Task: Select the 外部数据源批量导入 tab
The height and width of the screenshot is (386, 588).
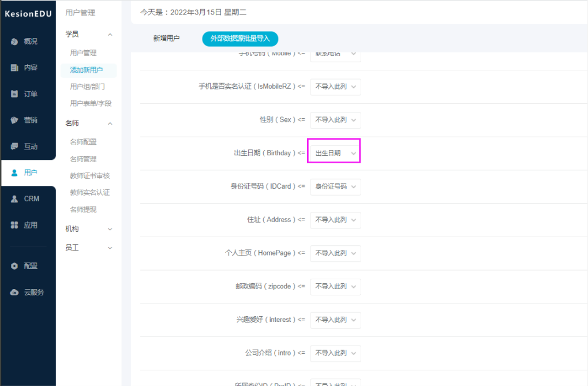Action: click(240, 39)
